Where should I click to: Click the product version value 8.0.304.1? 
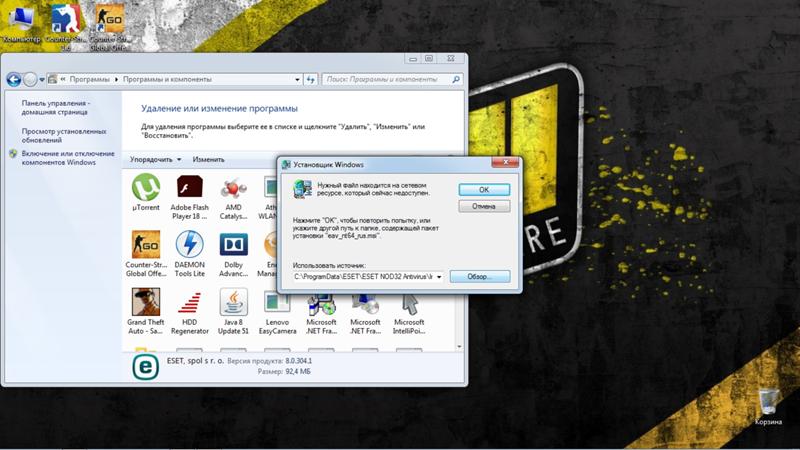tap(298, 361)
